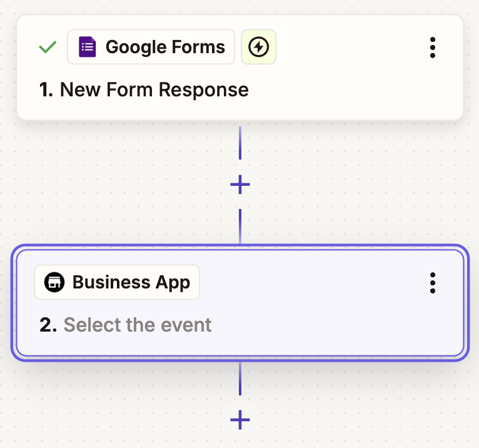Click the connector line below Business App card
The height and width of the screenshot is (448, 479).
tap(240, 379)
